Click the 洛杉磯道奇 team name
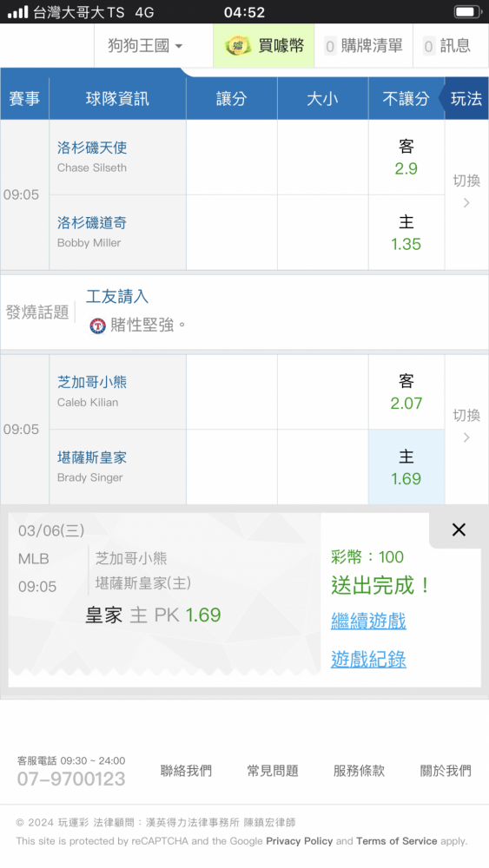 92,223
